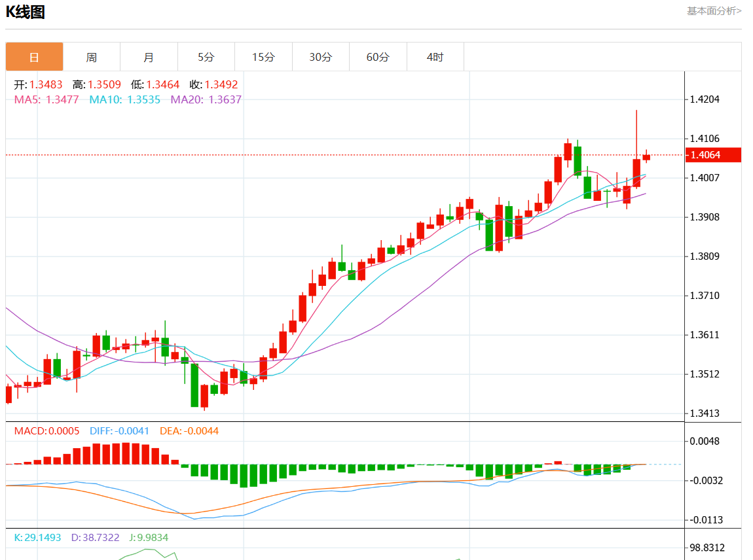Click the -0.0113 MACD axis label
753x560 pixels.
pos(706,520)
